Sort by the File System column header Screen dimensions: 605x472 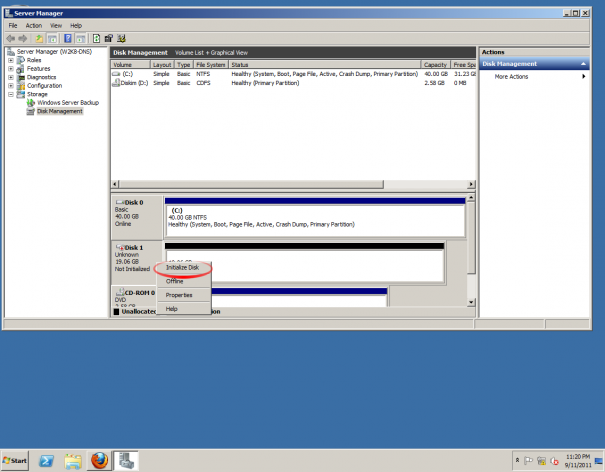[x=211, y=64]
